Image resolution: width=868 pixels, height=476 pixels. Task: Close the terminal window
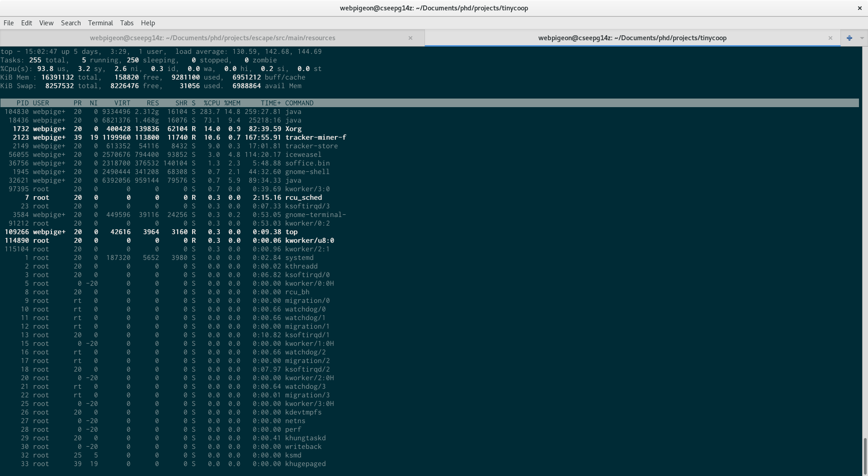tap(859, 8)
